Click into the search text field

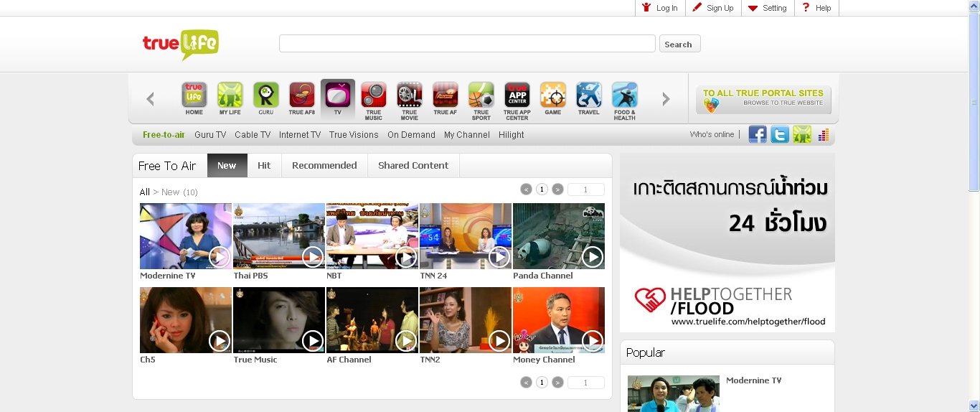click(467, 44)
